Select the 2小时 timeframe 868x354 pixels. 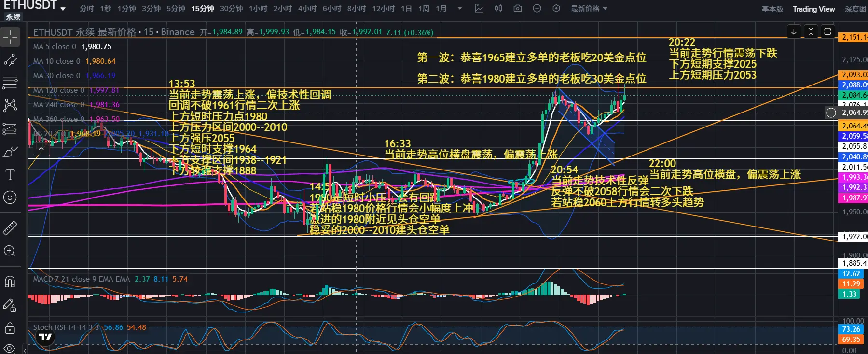click(283, 9)
